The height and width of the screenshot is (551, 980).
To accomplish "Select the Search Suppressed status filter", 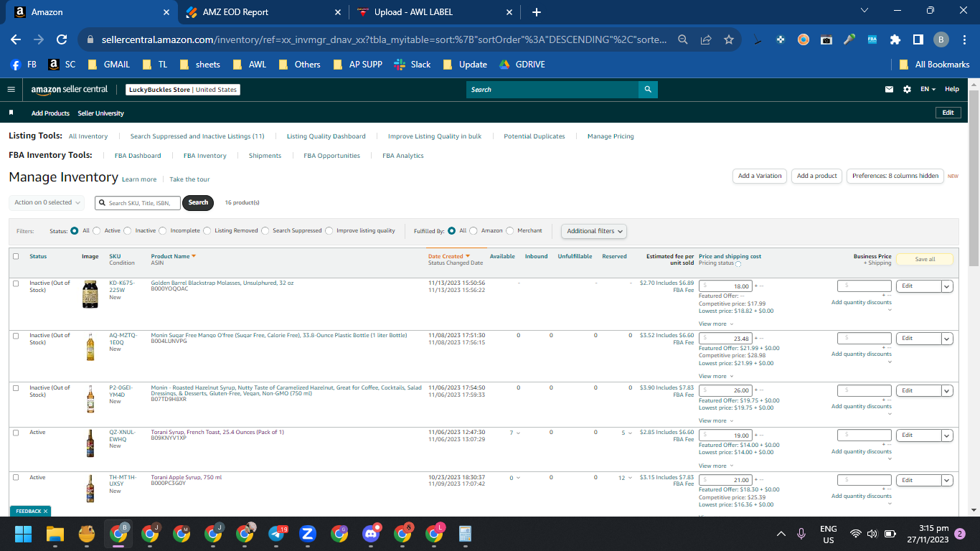I will pos(265,231).
